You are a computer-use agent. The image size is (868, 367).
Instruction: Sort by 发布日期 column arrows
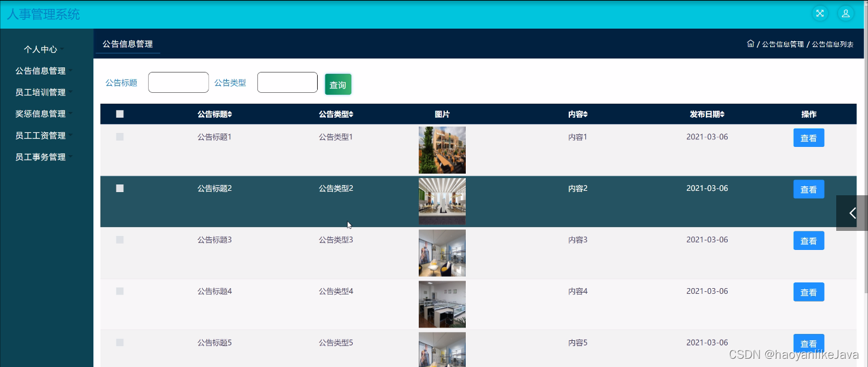coord(722,114)
